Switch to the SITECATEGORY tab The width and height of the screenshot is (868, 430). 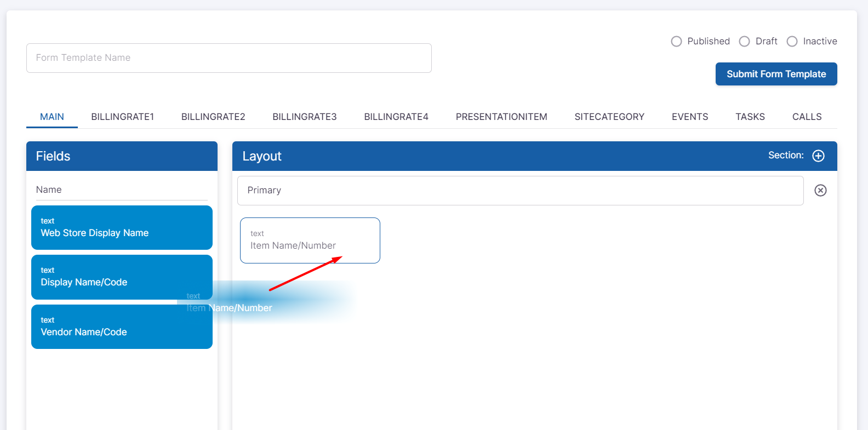click(x=609, y=117)
